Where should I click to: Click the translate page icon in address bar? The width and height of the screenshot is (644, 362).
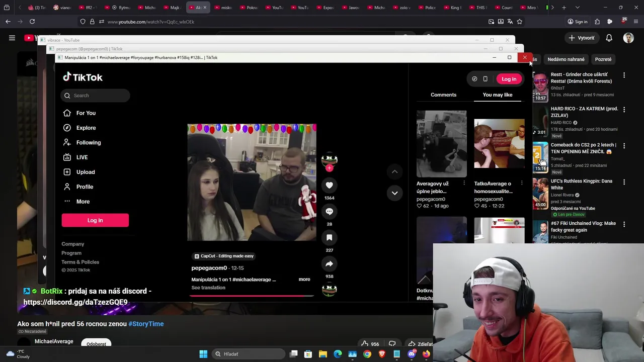(510, 22)
